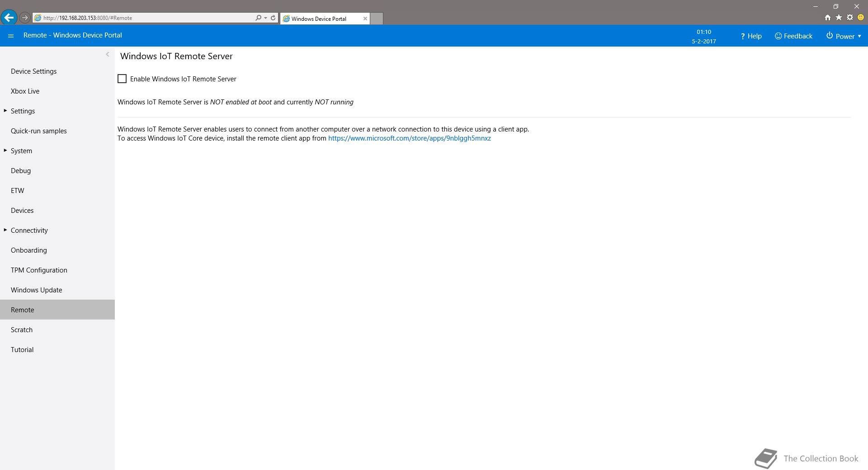Open the Onboarding page
The width and height of the screenshot is (868, 470).
[57, 250]
